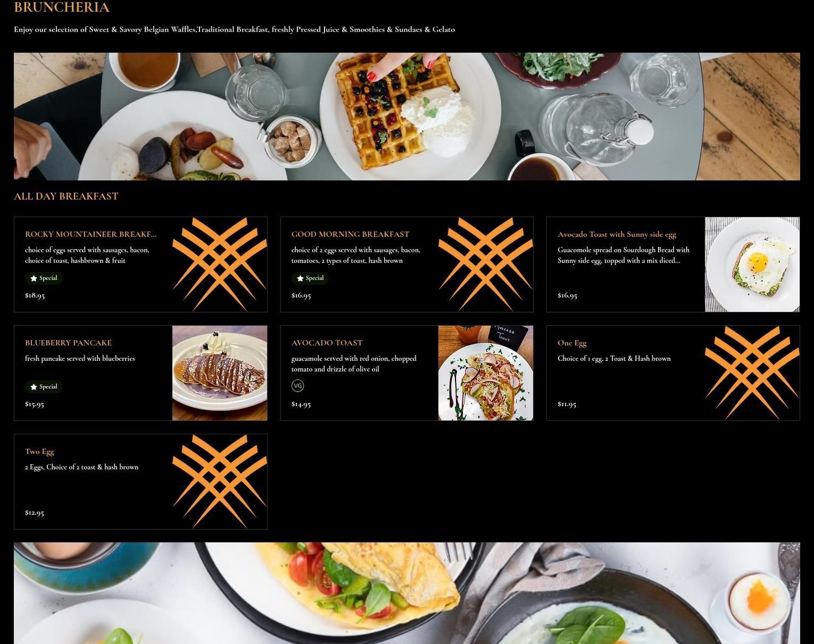Open ROCKY MOUNTAINEER BREAKF... item title
814x644 pixels.
pyautogui.click(x=91, y=234)
